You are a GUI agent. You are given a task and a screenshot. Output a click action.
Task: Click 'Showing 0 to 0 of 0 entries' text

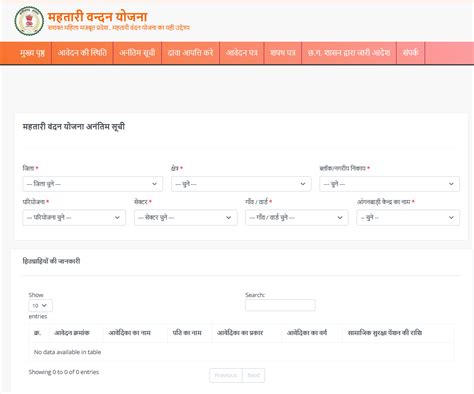tap(64, 372)
